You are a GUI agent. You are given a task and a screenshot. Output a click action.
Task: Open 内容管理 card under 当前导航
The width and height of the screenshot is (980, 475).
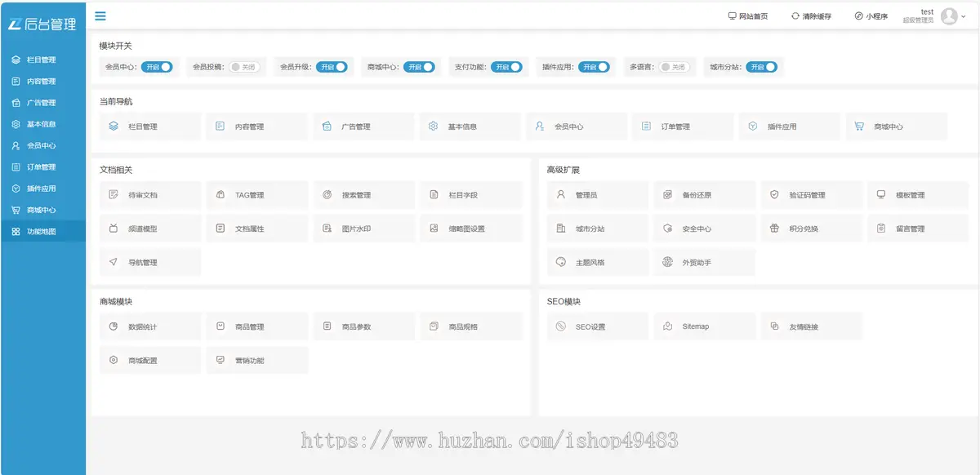(x=257, y=127)
